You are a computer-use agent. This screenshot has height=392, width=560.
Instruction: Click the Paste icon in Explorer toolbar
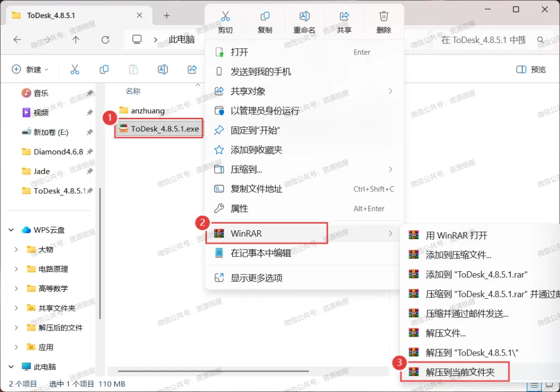134,69
